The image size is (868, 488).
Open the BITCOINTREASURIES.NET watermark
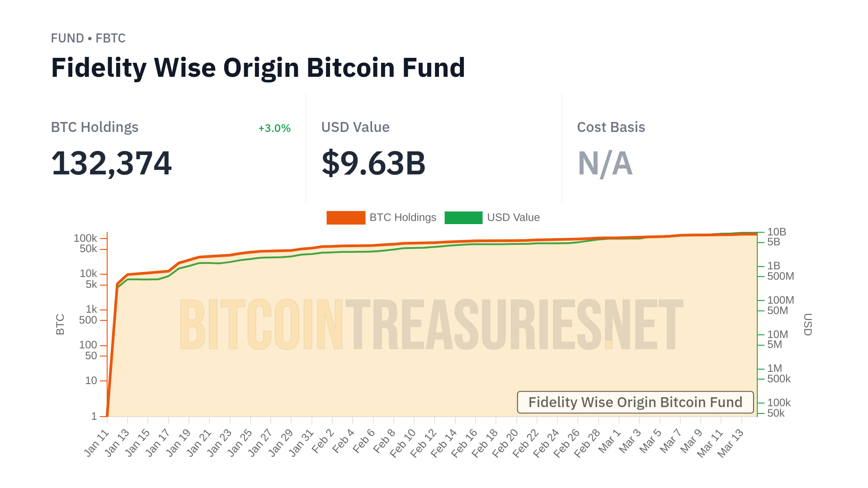click(431, 324)
